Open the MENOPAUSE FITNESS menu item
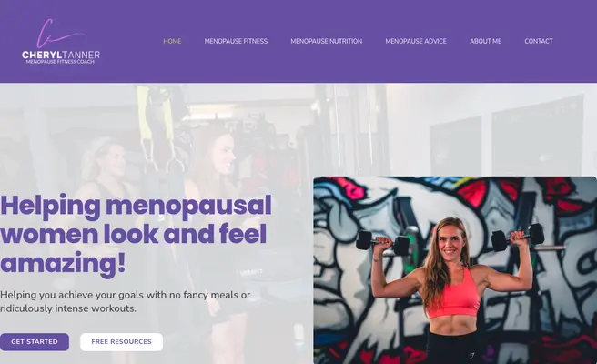The image size is (597, 364). 236,41
